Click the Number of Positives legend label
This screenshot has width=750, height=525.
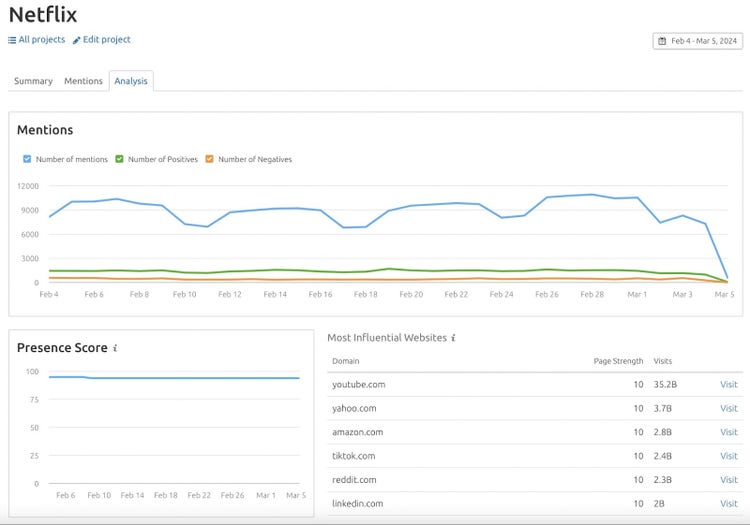163,159
